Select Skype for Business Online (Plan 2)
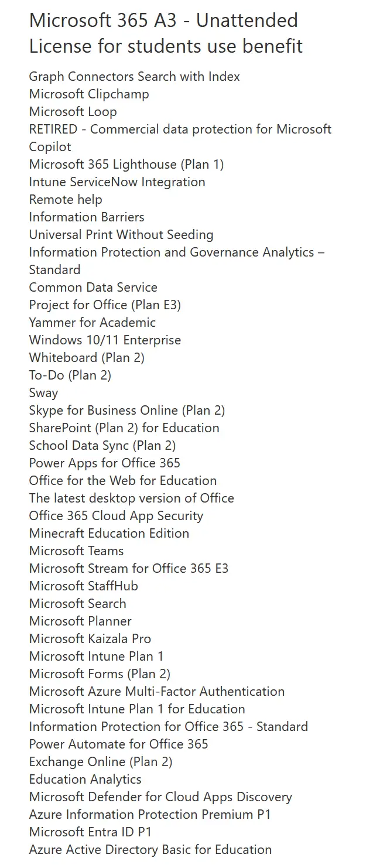The width and height of the screenshot is (373, 868). [127, 411]
